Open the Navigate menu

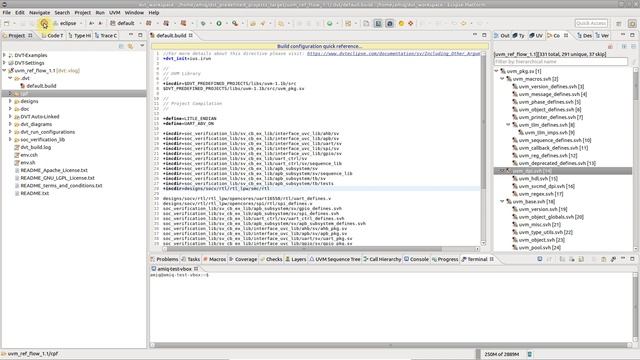39,13
